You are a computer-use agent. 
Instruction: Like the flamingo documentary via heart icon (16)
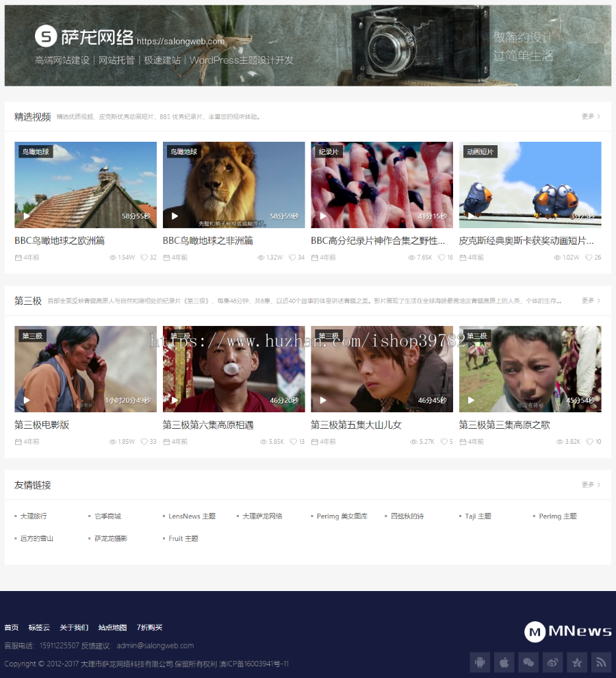(441, 258)
